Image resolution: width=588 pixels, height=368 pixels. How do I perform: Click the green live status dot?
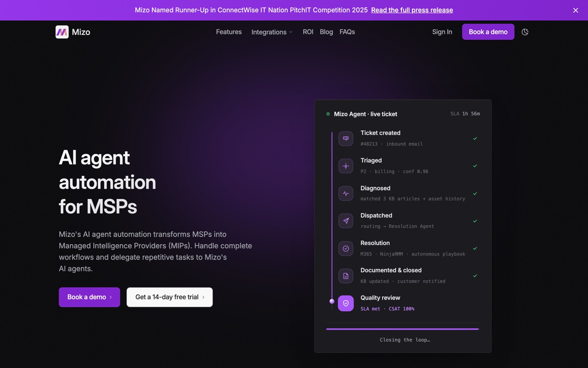coord(328,114)
